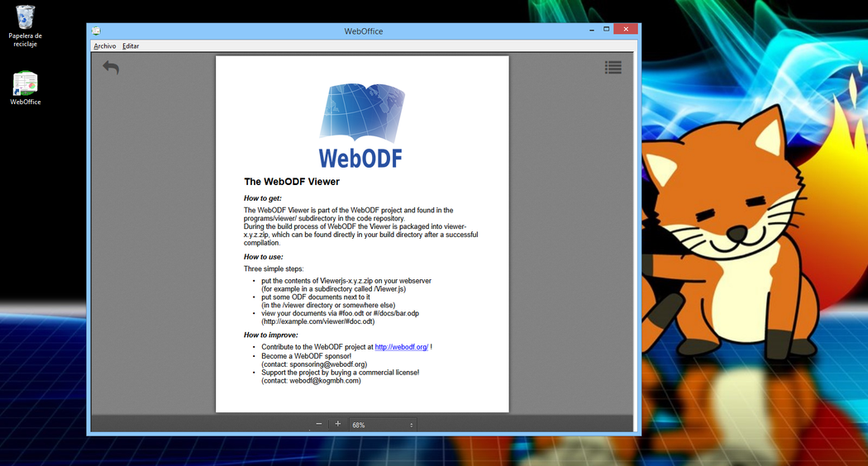Click the 'The WebODF Viewer' heading
868x466 pixels.
point(291,182)
